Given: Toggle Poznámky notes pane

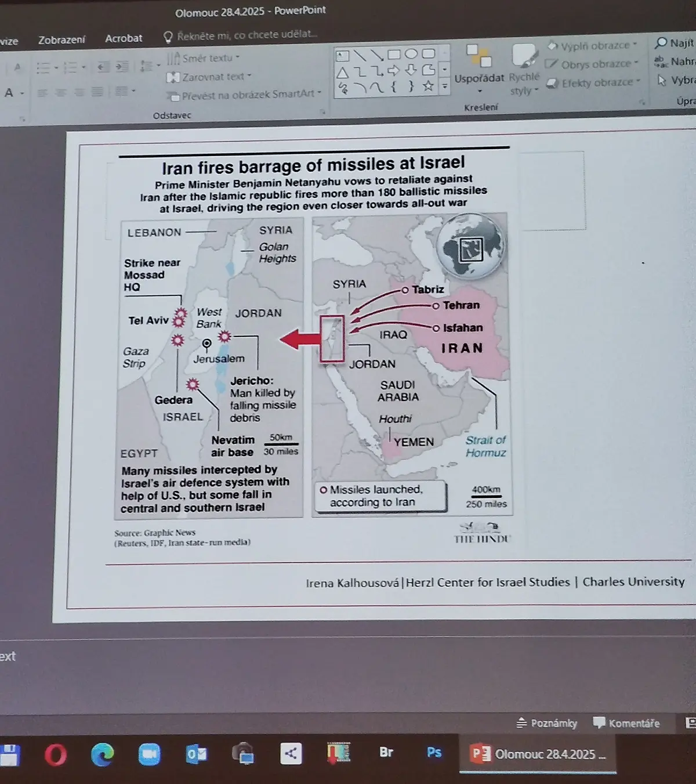Looking at the screenshot, I should (x=547, y=723).
